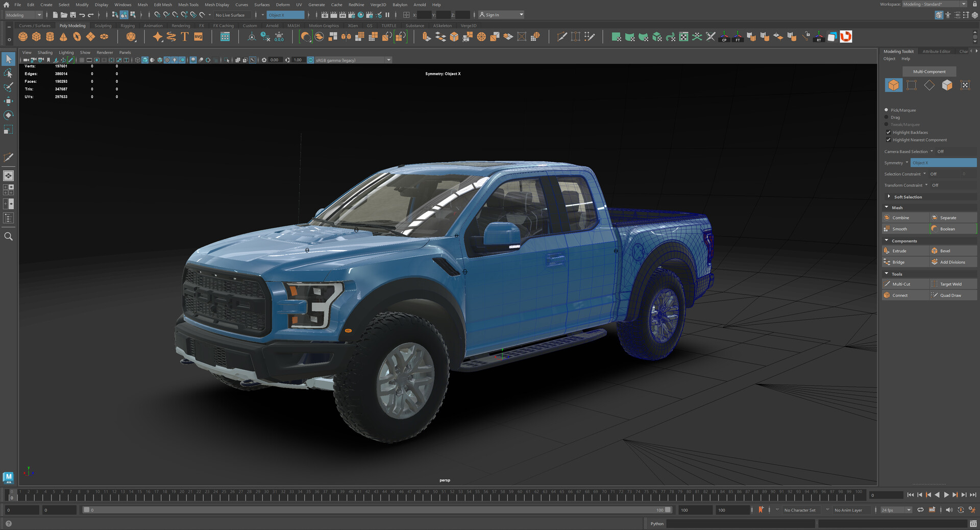
Task: Open the sRGB gamma dropdown
Action: tap(388, 60)
